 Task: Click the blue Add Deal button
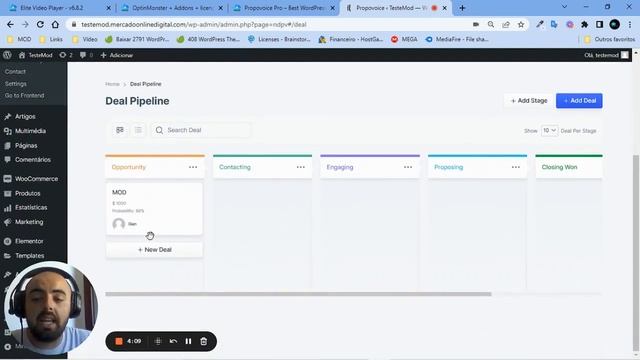pos(579,100)
